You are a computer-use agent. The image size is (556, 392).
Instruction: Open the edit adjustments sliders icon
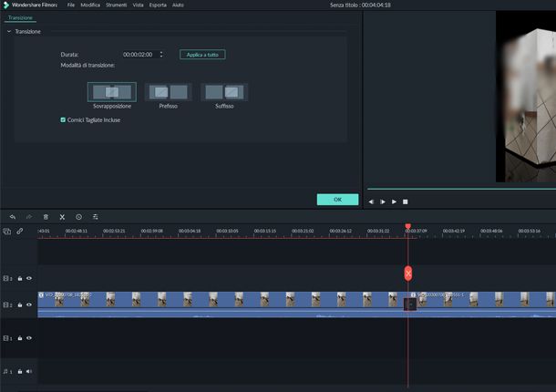click(95, 217)
